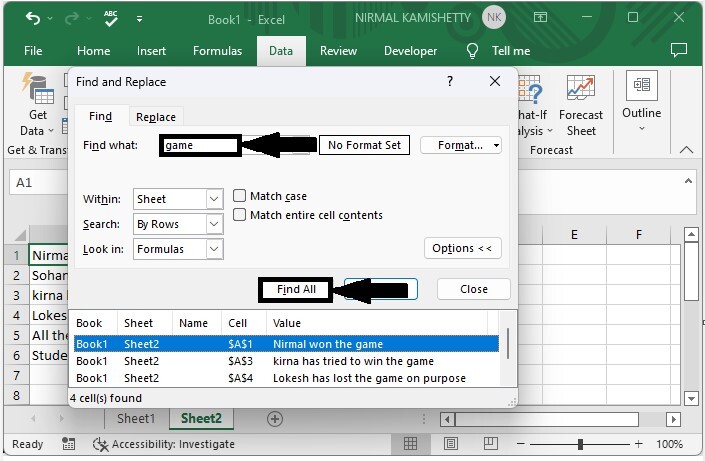Switch to Normal view in the status bar
705x461 pixels.
410,444
